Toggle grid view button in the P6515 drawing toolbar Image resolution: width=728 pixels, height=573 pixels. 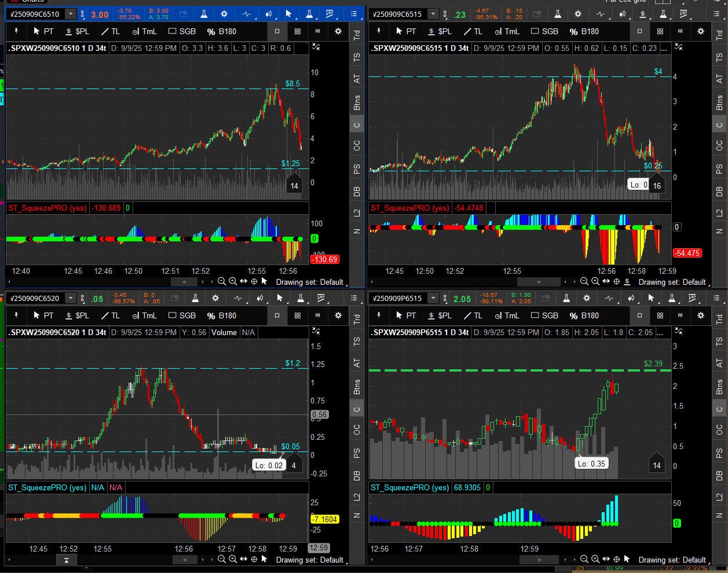coord(660,315)
